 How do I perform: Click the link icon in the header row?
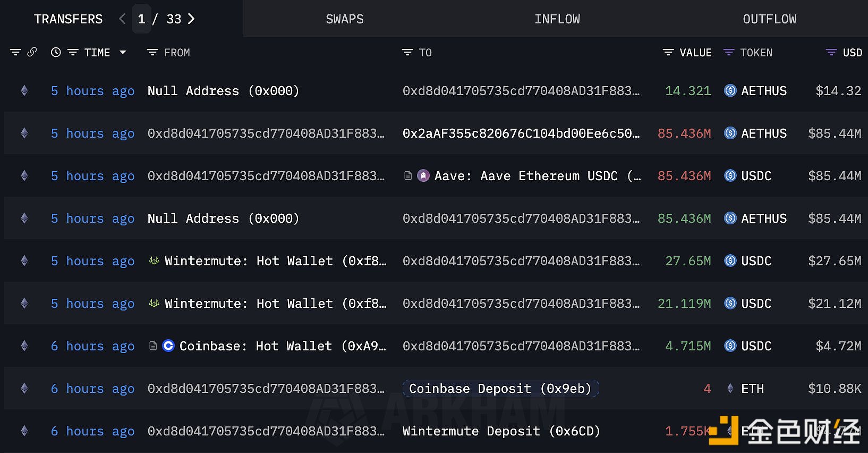(32, 52)
